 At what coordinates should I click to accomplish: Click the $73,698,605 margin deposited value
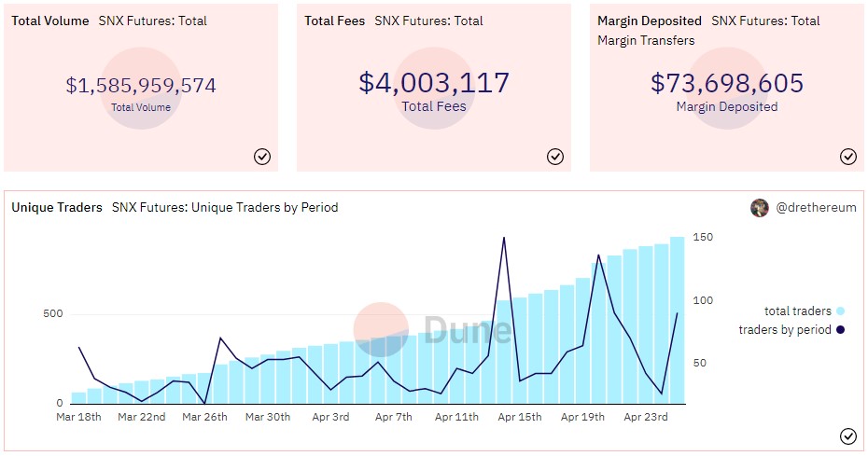[x=727, y=83]
